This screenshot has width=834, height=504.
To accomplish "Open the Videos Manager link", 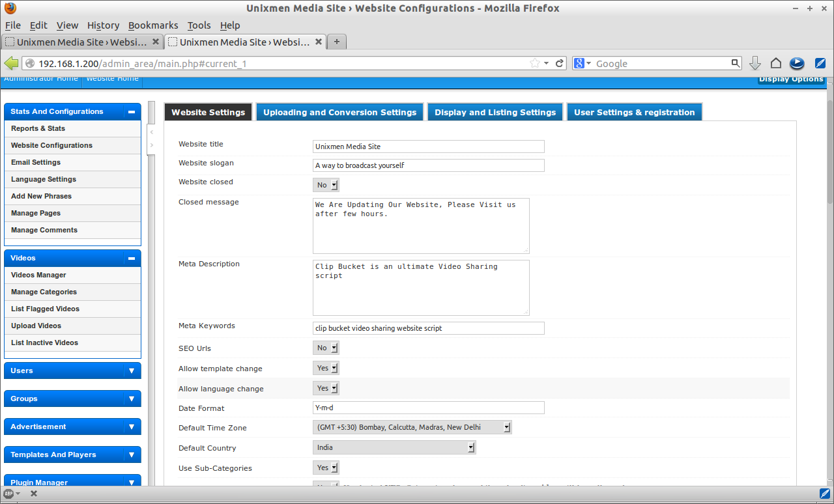I will (x=38, y=275).
